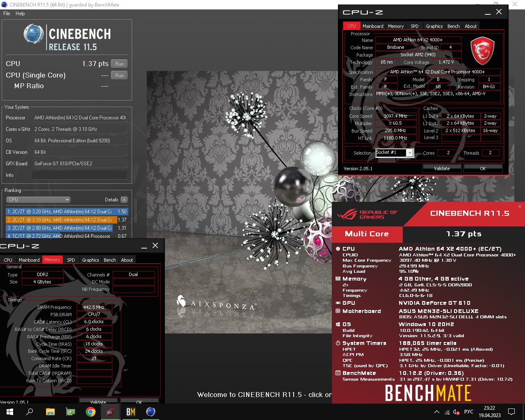Open taskbar search magnifier
The height and width of the screenshot is (420, 525).
(x=30, y=412)
